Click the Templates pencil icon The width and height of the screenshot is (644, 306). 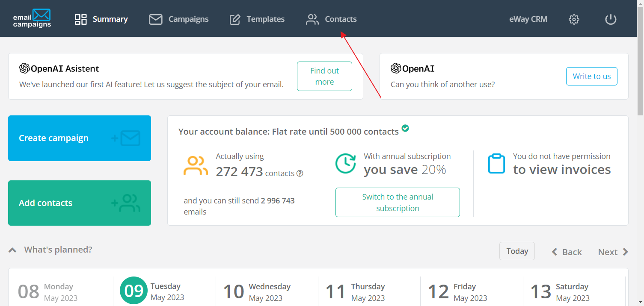235,19
